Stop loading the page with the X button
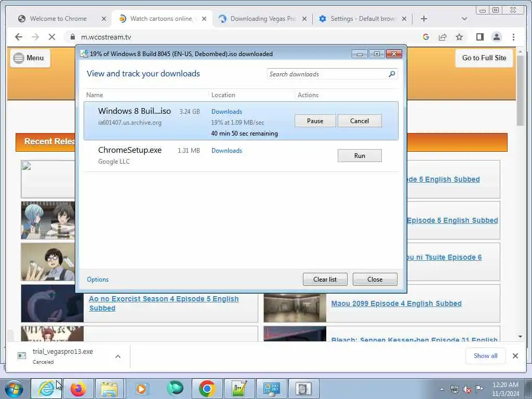The height and width of the screenshot is (399, 532). tap(52, 37)
